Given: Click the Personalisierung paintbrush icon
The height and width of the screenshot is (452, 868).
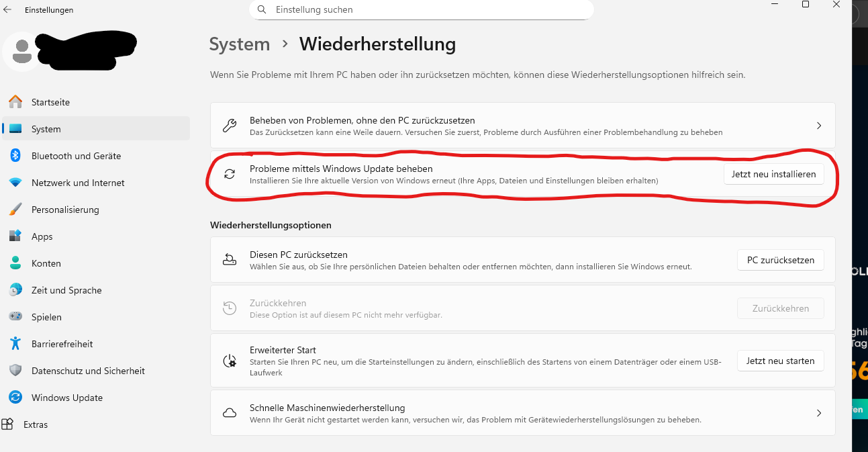Looking at the screenshot, I should coord(15,210).
